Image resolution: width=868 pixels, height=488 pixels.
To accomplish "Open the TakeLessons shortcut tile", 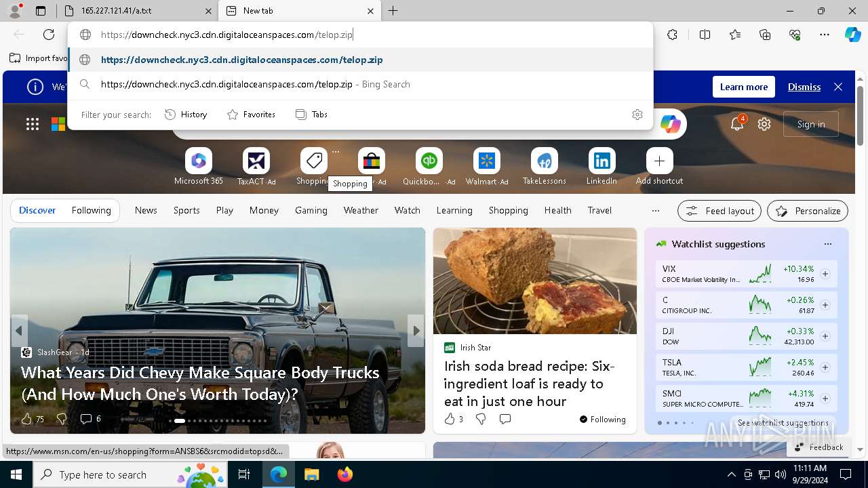I will [x=544, y=167].
